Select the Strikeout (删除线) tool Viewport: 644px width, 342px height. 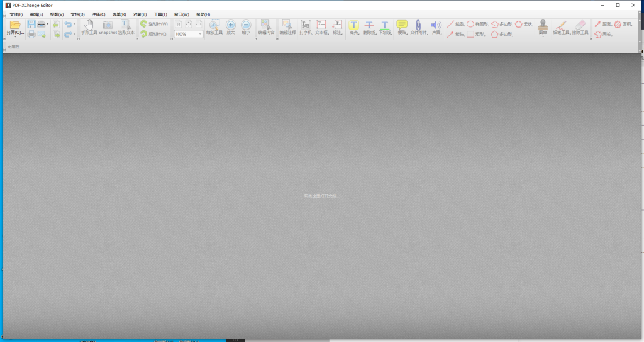pos(369,28)
